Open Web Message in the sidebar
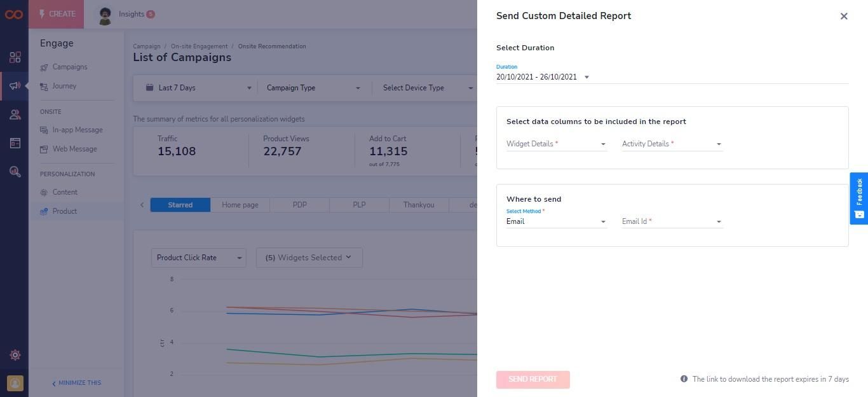Screen dimensions: 868x397 point(74,149)
